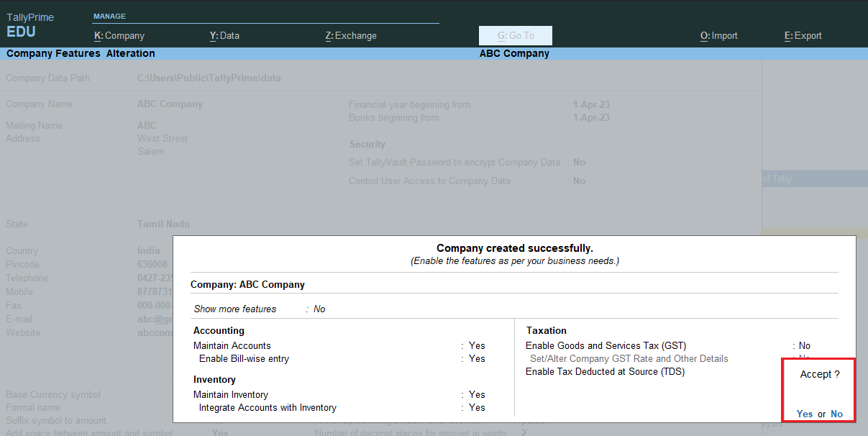Toggle Show more features to Yes
The width and height of the screenshot is (868, 436).
pyautogui.click(x=319, y=308)
